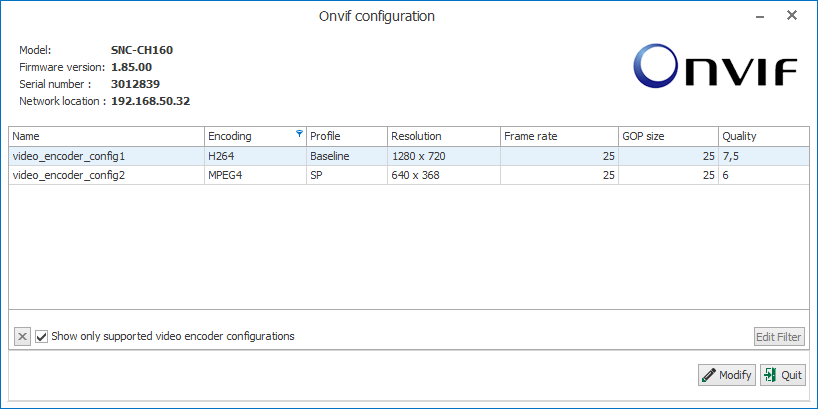
Task: Click the model name SNC-CH160
Action: [x=142, y=51]
